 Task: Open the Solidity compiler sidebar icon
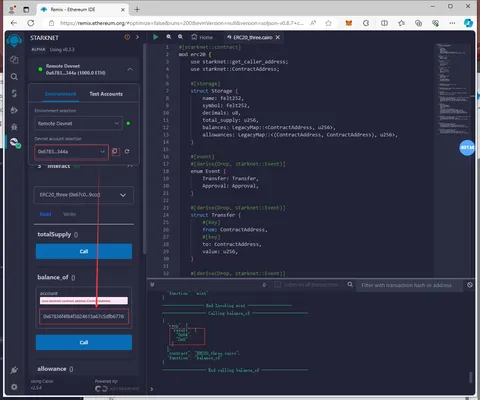click(14, 93)
